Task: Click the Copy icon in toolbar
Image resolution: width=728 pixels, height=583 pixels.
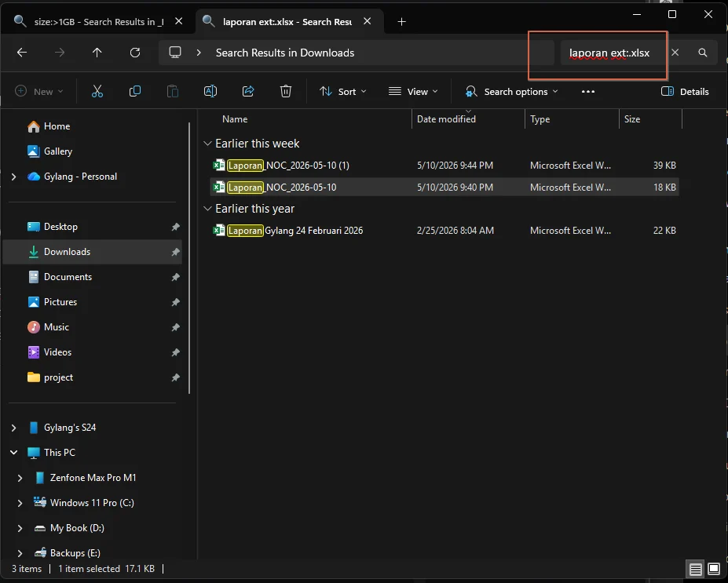Action: coord(135,91)
